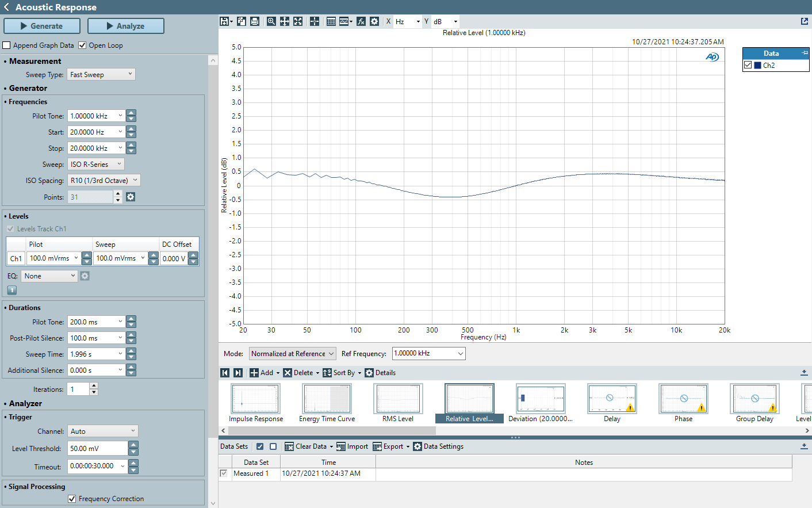Viewport: 812px width, 508px height.
Task: Enable the Append Graph Data checkbox
Action: (x=7, y=45)
